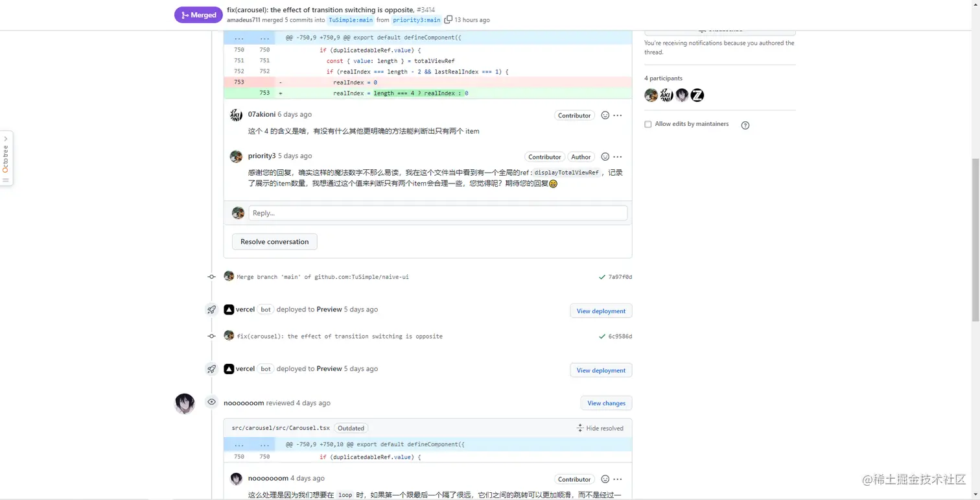Open the amadeus711 user link
Viewport: 980px width, 500px height.
243,20
